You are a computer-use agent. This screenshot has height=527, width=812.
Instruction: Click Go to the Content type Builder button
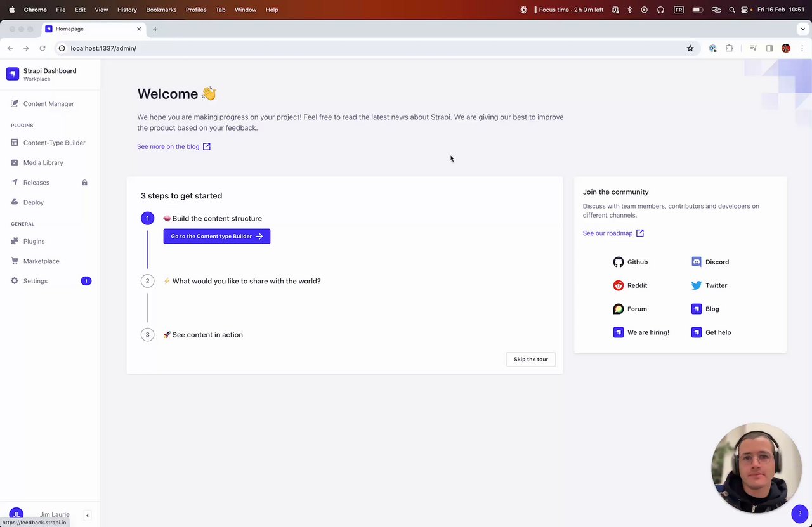pos(217,237)
